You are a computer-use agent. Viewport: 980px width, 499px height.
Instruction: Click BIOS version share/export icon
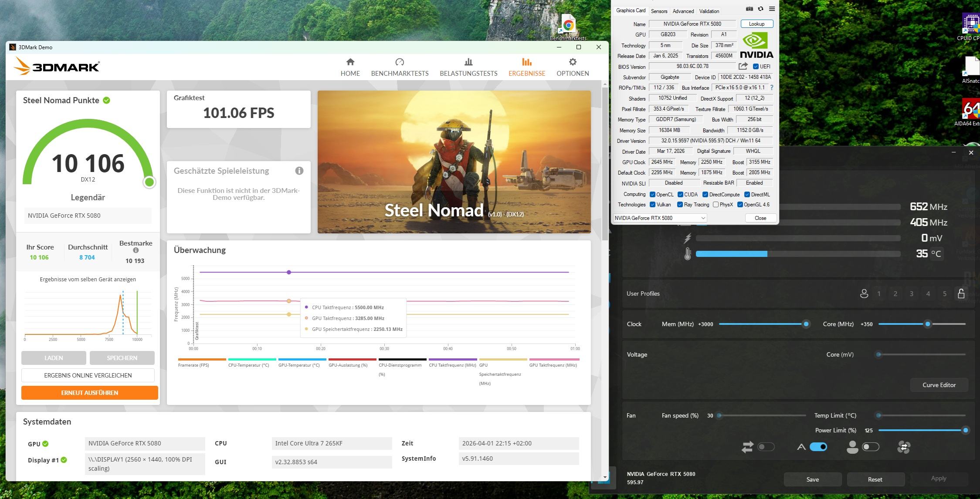(x=743, y=66)
